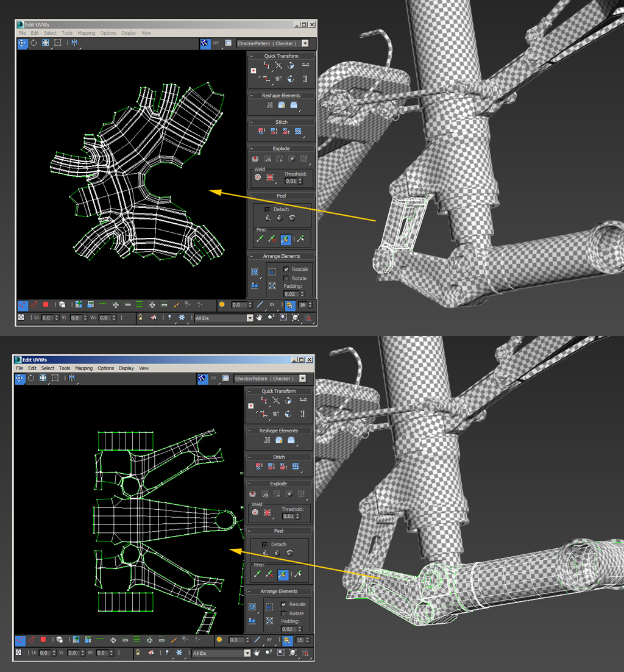Click the Pan hand icon in the lower window
This screenshot has height=672, width=624.
(x=256, y=653)
